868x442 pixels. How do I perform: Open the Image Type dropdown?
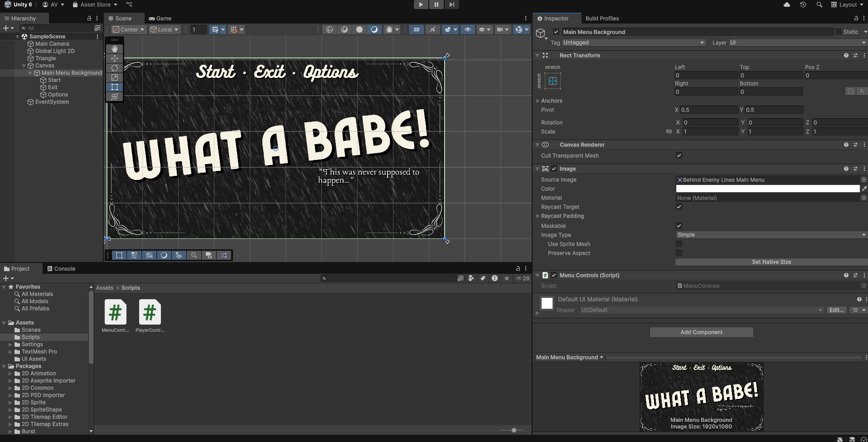(771, 235)
